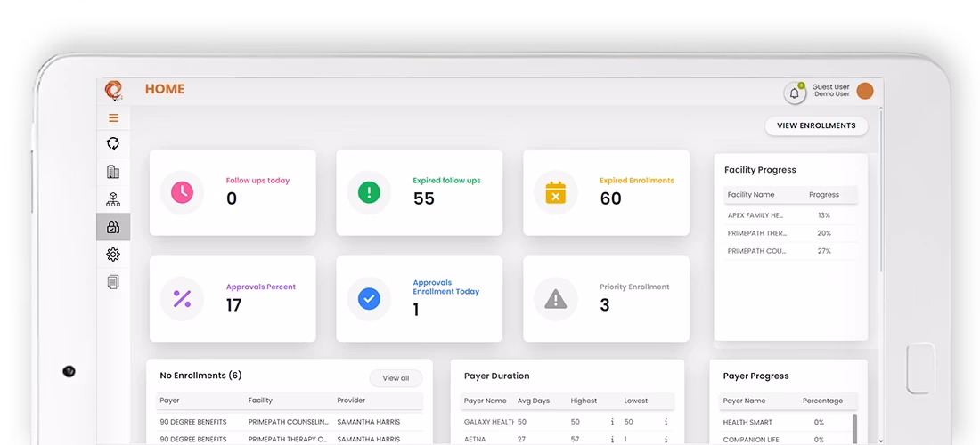Click Payer column header in No Enrollments
This screenshot has width=980, height=445.
[169, 400]
